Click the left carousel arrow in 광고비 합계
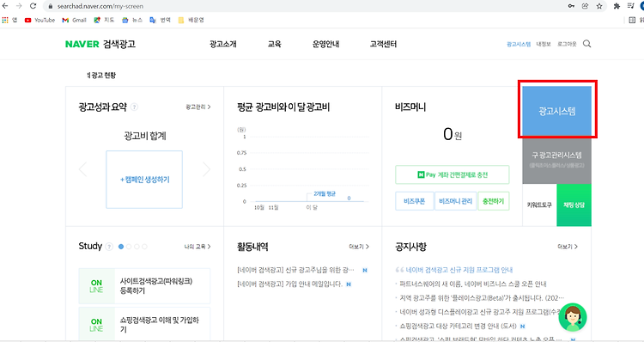The width and height of the screenshot is (644, 342). click(83, 169)
